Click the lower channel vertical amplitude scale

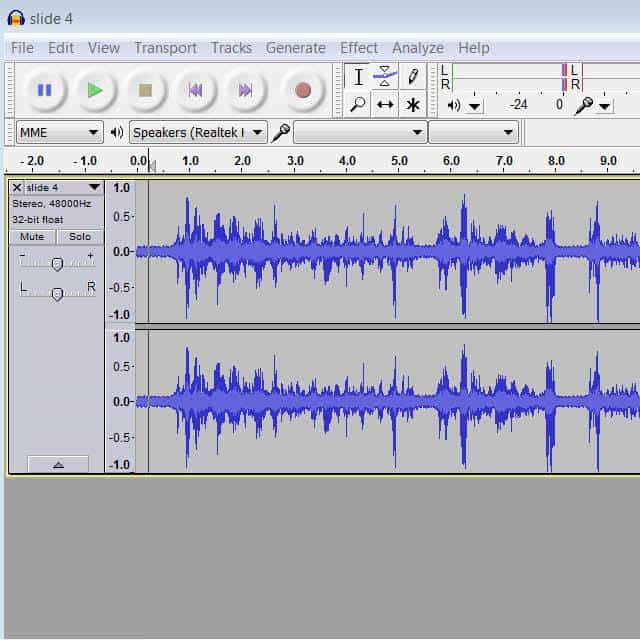(120, 402)
